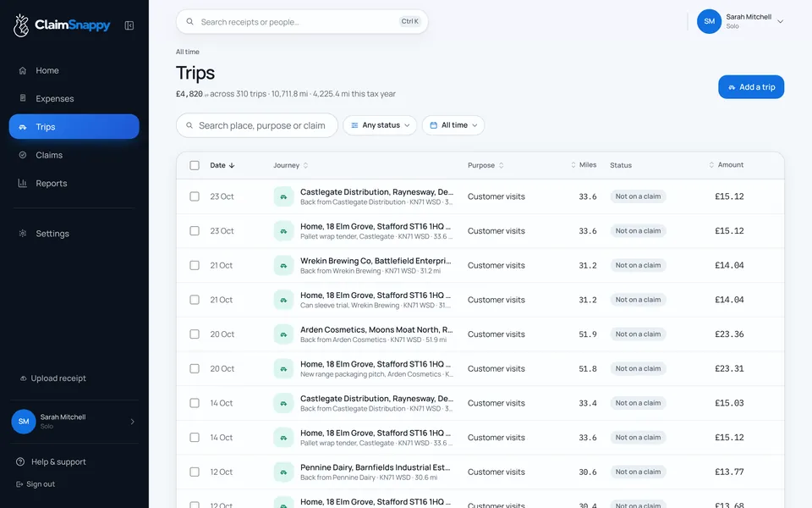Click car icon of 12 Oct Pennine Dairy trip
The height and width of the screenshot is (508, 812).
coord(284,472)
